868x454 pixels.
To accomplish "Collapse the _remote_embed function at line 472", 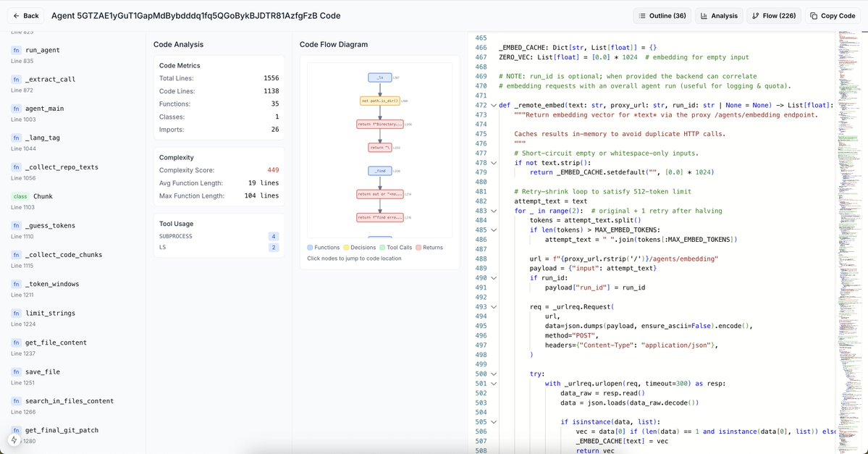I will (494, 105).
